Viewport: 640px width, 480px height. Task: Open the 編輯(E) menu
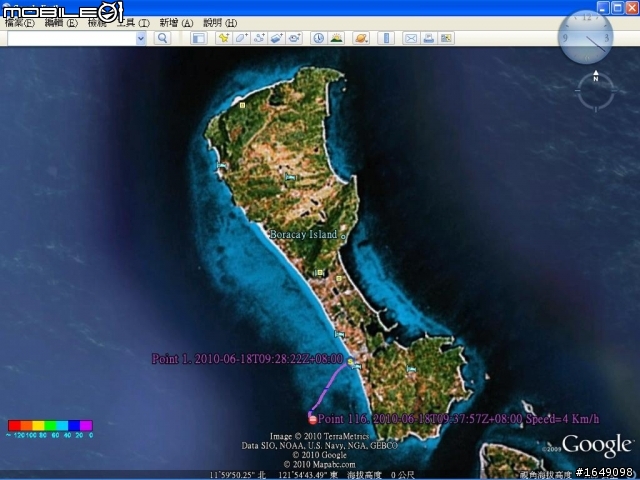[x=61, y=23]
